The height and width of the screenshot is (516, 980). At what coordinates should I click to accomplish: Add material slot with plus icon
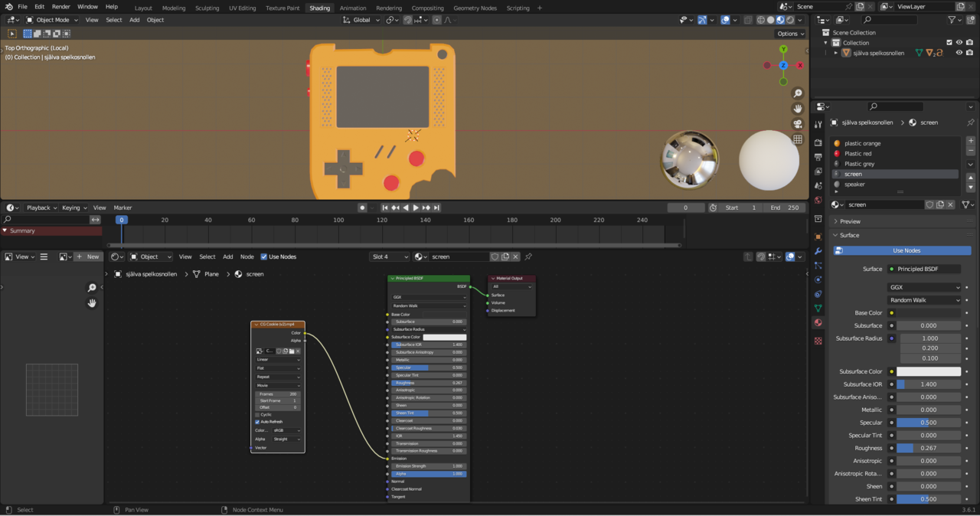pyautogui.click(x=971, y=141)
